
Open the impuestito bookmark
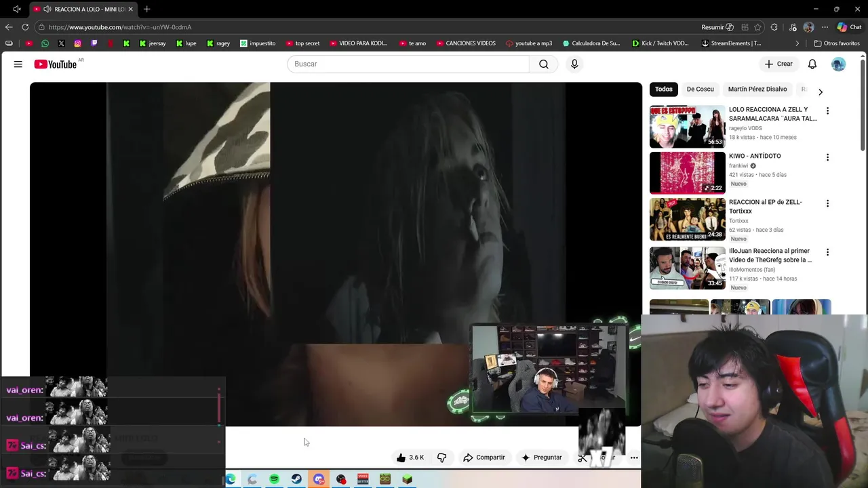pos(258,43)
